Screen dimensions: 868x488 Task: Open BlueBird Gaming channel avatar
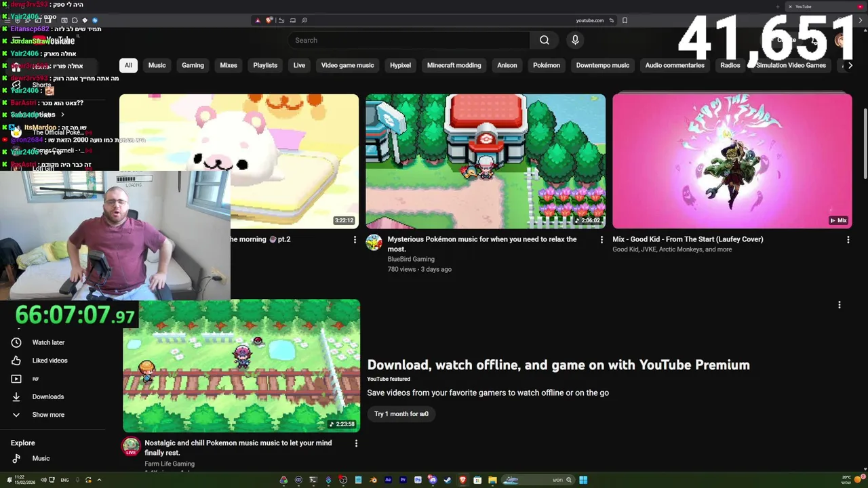click(374, 243)
